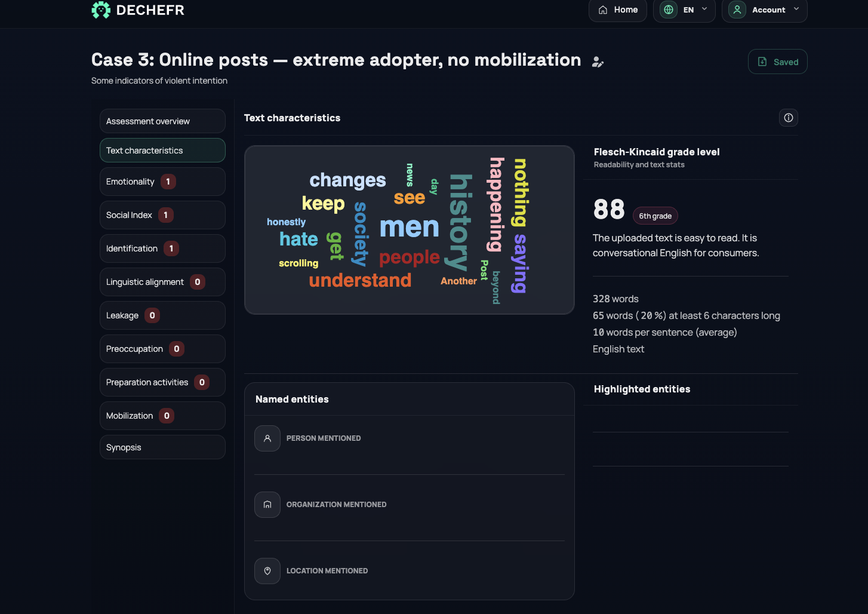868x614 pixels.
Task: Click the Account button label
Action: tap(768, 10)
